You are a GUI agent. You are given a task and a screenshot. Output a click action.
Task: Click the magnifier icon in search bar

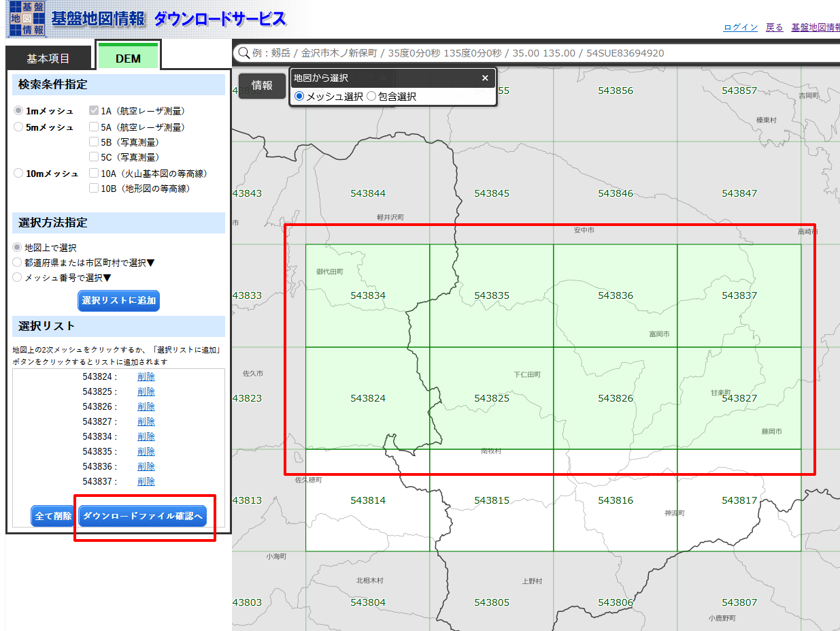point(243,53)
